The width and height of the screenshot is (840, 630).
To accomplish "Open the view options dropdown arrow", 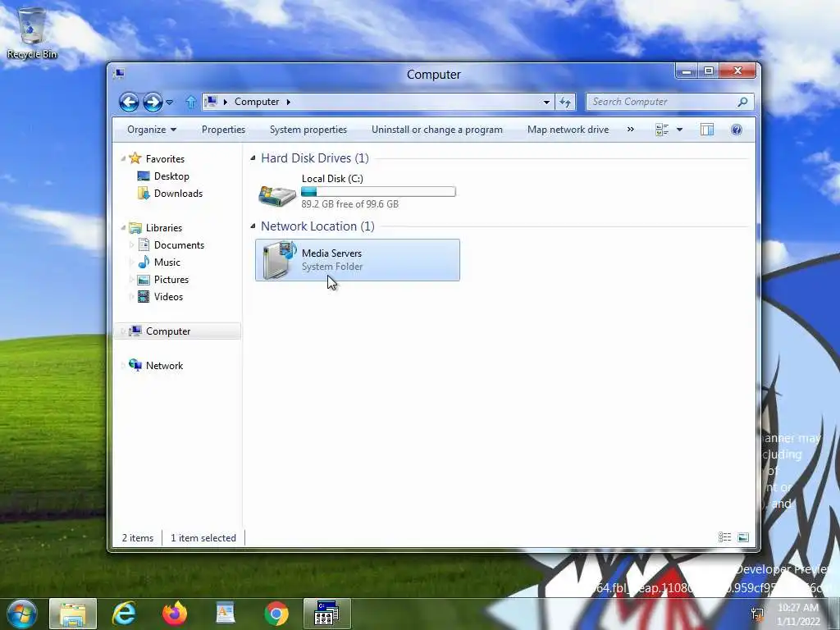I will click(x=679, y=130).
